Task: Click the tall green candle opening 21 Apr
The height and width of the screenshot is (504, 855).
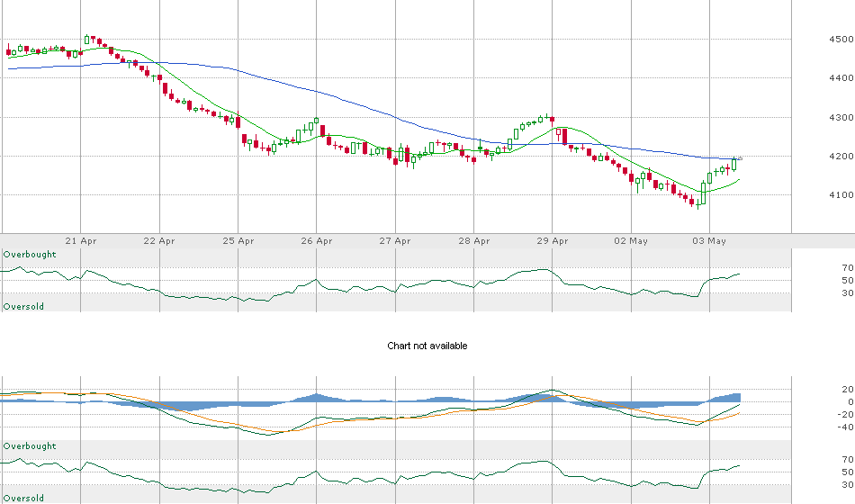Action: tap(86, 40)
